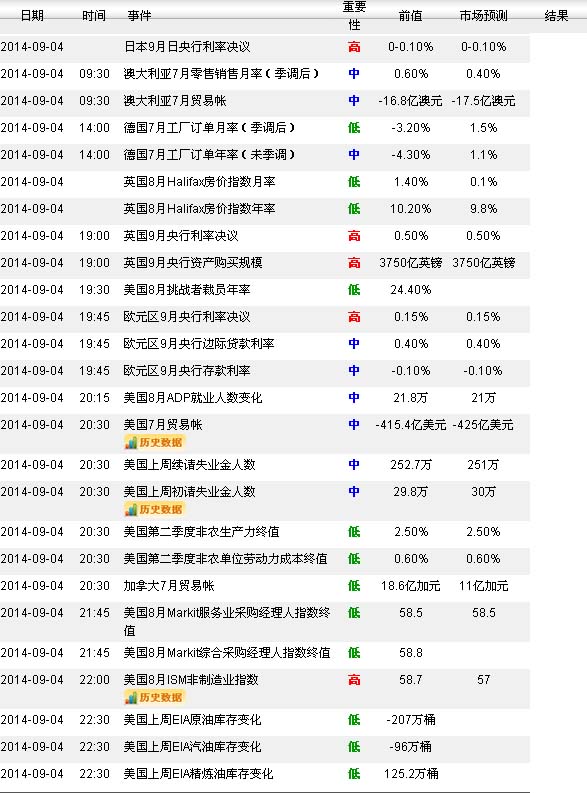587x793 pixels.
Task: Click previous value 125.2万桶
Action: point(411,774)
